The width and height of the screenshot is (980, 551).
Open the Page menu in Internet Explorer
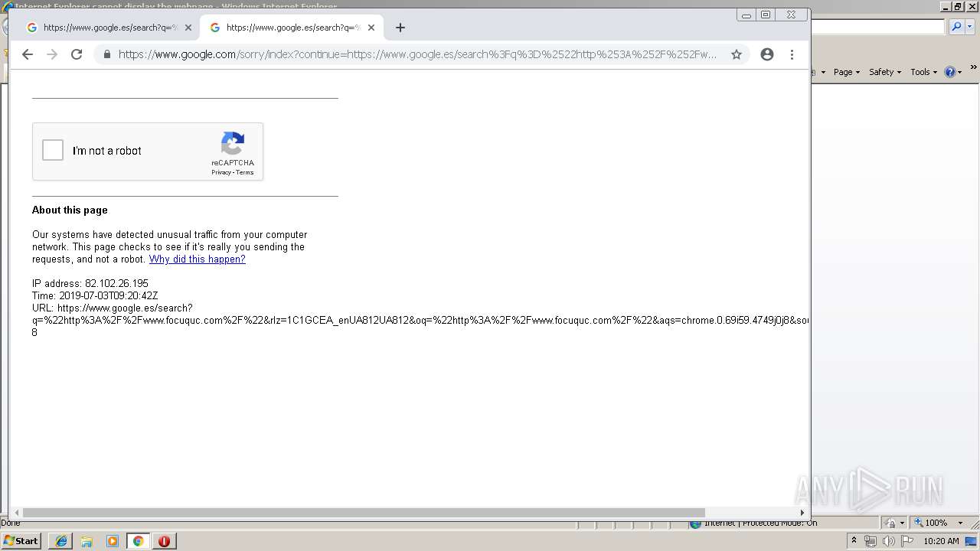pos(847,72)
